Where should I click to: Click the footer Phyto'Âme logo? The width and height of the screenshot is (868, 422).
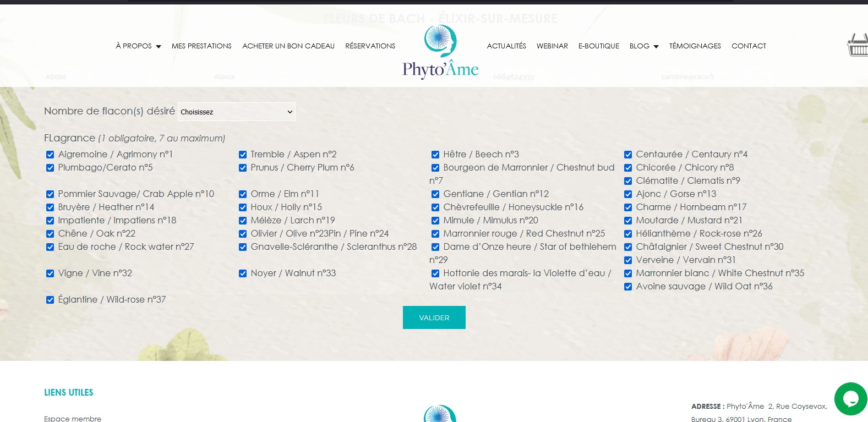coord(440,414)
